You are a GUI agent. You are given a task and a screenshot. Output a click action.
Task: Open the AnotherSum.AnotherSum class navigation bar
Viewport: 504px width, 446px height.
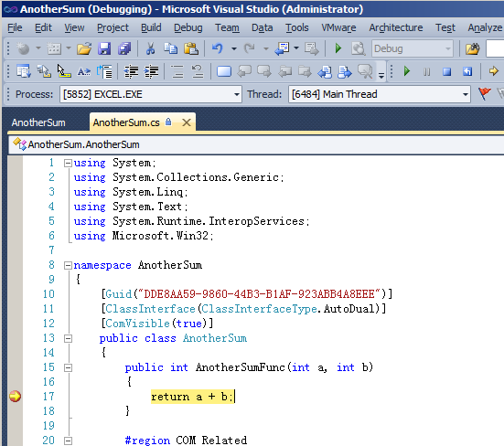click(x=256, y=144)
